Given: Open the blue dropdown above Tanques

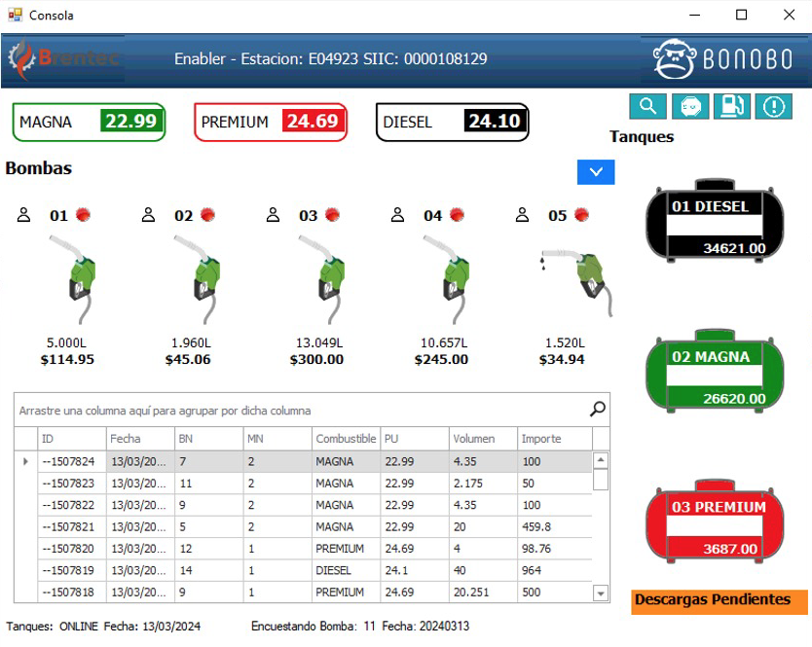Looking at the screenshot, I should point(596,172).
